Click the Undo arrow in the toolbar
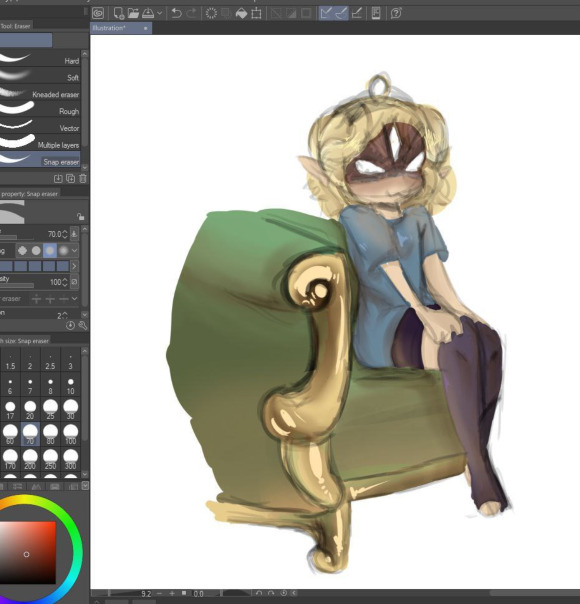580x604 pixels. click(x=177, y=13)
